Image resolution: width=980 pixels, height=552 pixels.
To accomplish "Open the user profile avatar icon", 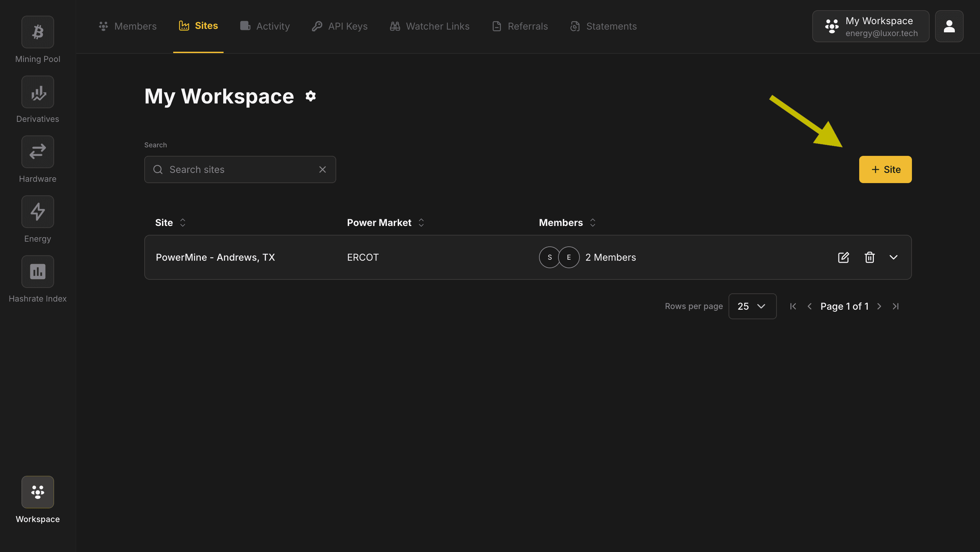I will 949,26.
